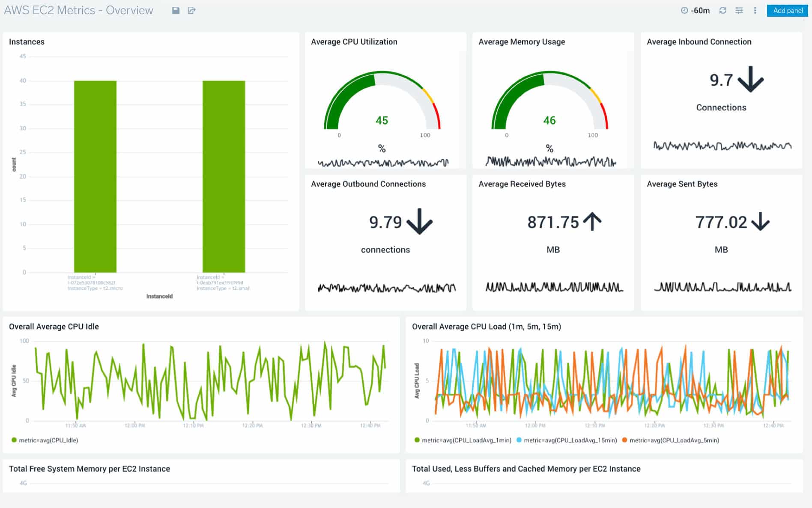Image resolution: width=812 pixels, height=508 pixels.
Task: Click the InstanceId axis title under the bars
Action: click(x=159, y=296)
